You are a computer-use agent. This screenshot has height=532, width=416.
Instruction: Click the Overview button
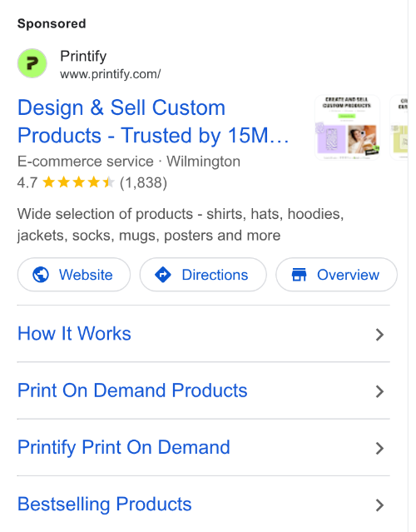click(336, 275)
